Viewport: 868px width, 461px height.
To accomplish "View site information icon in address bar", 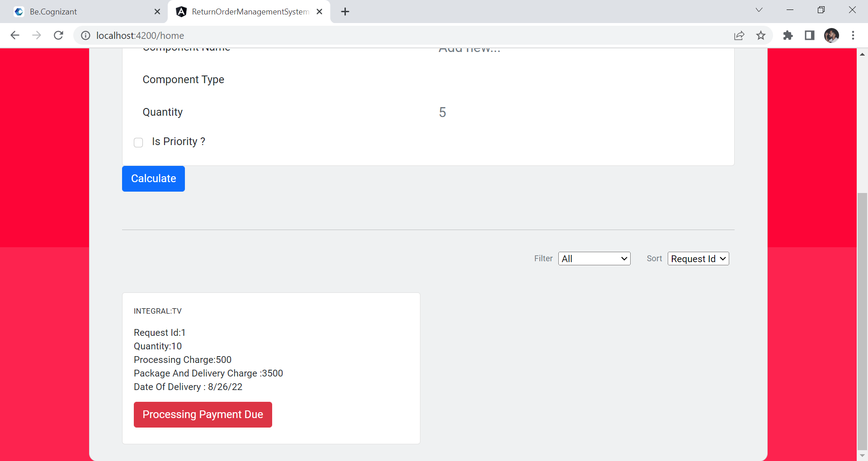I will tap(85, 35).
